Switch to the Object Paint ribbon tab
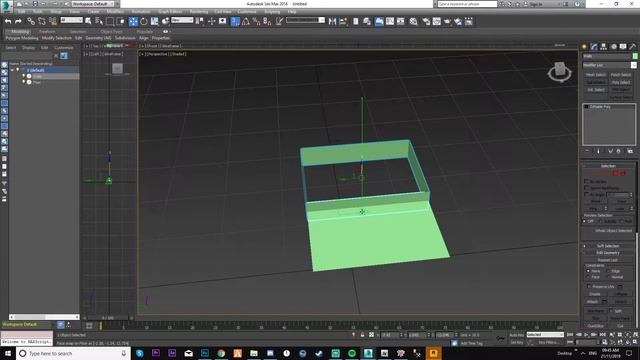 [x=111, y=31]
